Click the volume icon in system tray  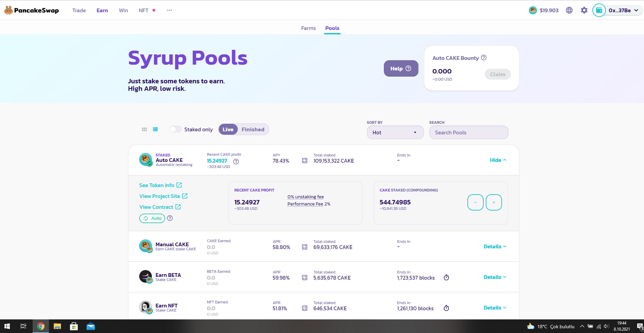point(606,327)
